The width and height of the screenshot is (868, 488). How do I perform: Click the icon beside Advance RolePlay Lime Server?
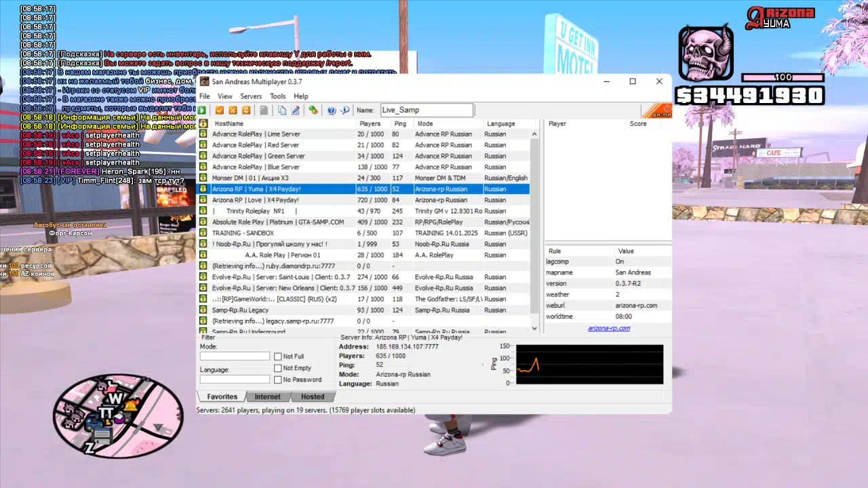pyautogui.click(x=203, y=134)
